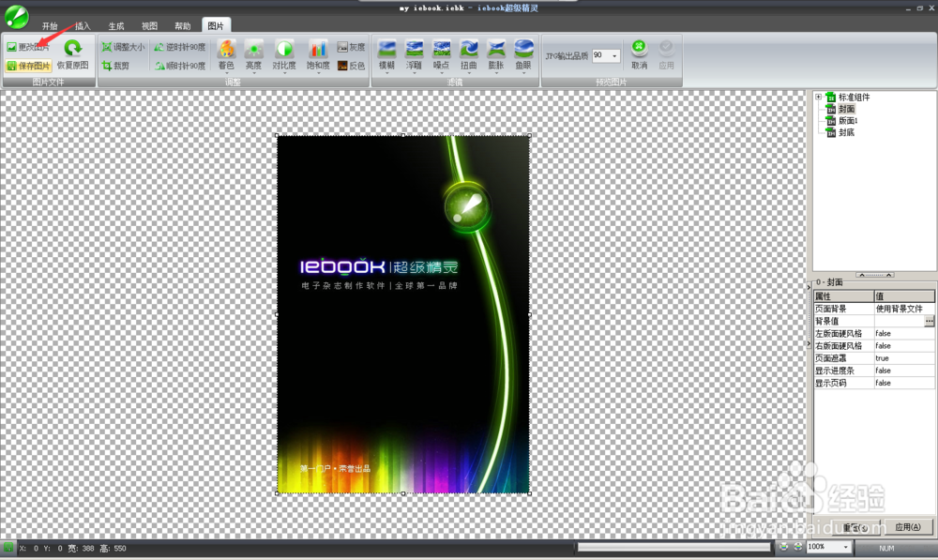Open the 饱和度 (saturation) adjustment
The image size is (938, 560).
click(318, 55)
